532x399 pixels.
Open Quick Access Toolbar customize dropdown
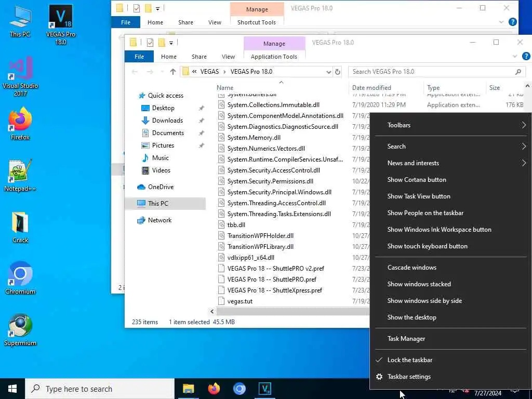(x=171, y=43)
